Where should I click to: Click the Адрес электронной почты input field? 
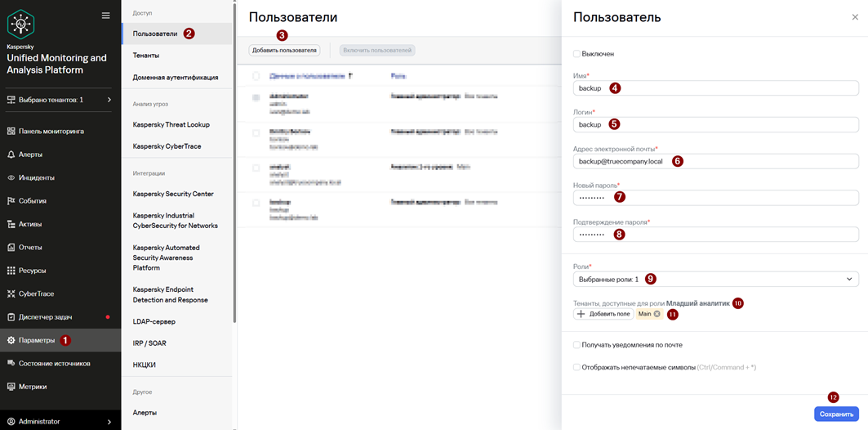tap(716, 161)
